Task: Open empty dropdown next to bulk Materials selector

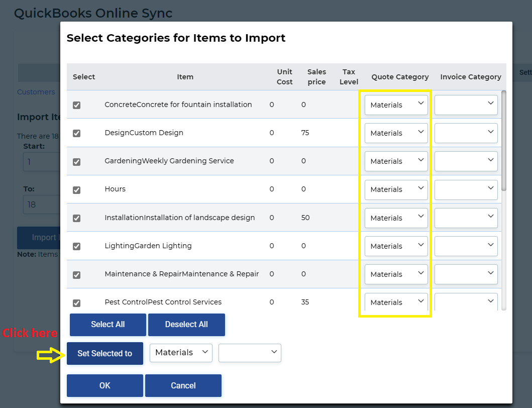Action: point(250,353)
